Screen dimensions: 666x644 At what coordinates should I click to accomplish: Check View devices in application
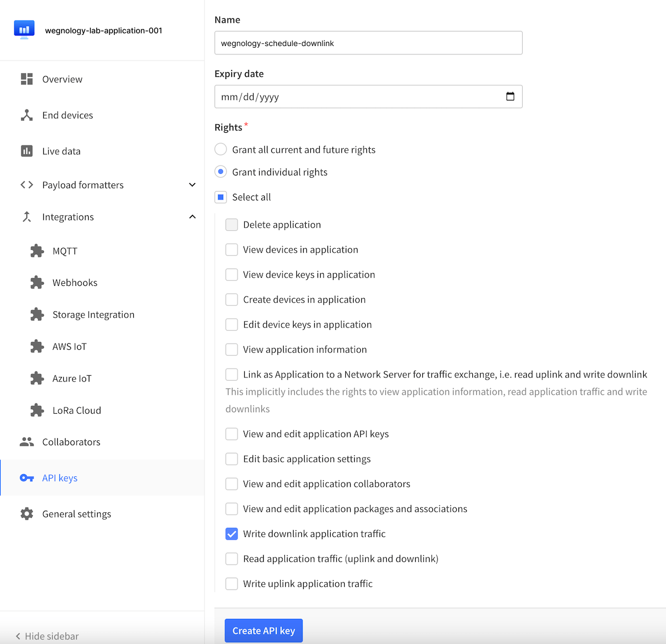click(x=231, y=249)
